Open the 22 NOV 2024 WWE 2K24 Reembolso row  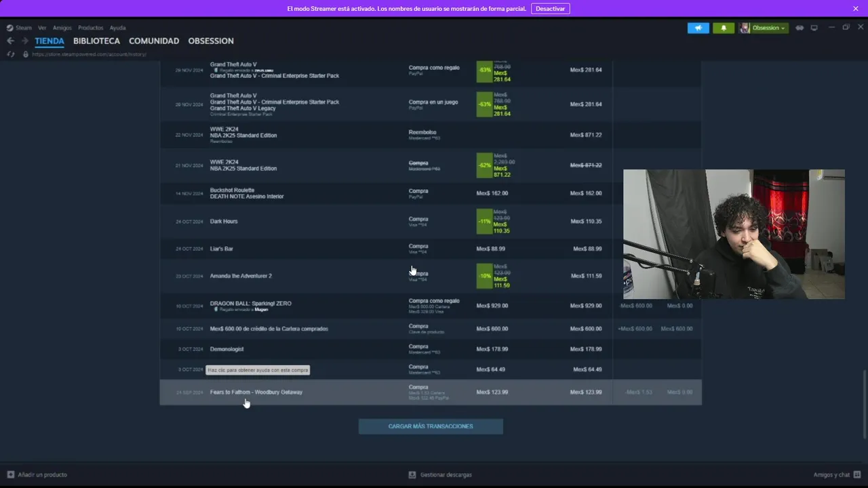click(x=431, y=135)
